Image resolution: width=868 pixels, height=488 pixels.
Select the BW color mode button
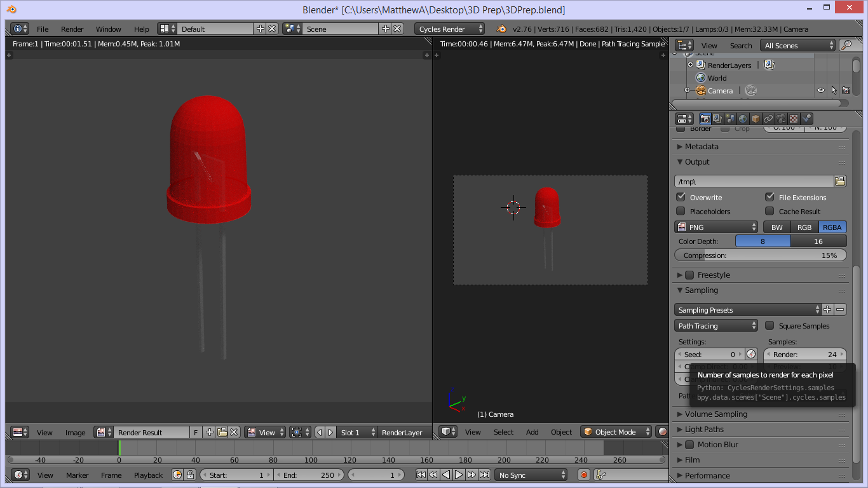(776, 227)
